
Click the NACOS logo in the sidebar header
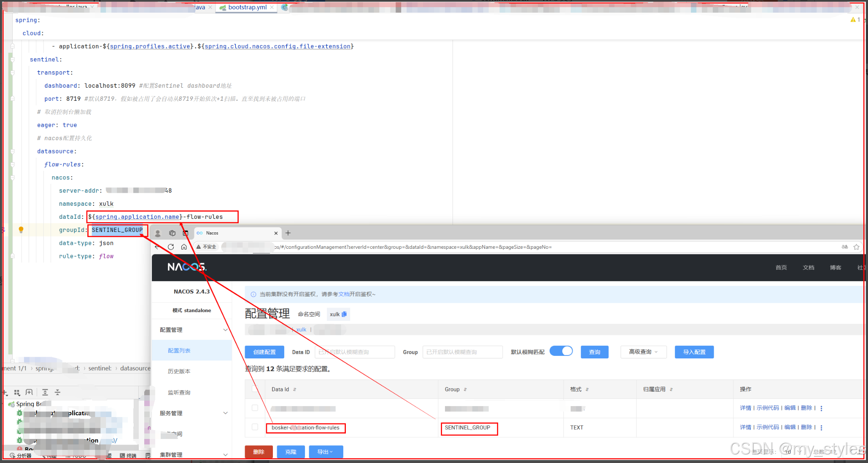pos(187,267)
